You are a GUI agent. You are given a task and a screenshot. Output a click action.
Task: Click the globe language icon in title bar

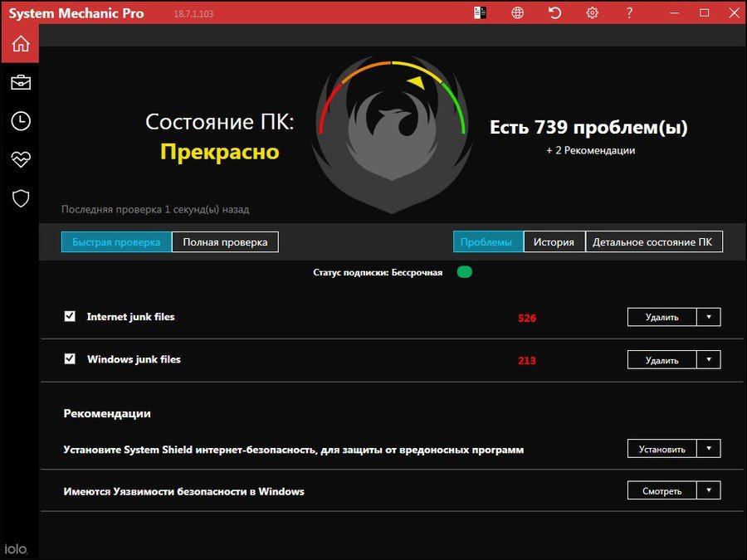(518, 12)
